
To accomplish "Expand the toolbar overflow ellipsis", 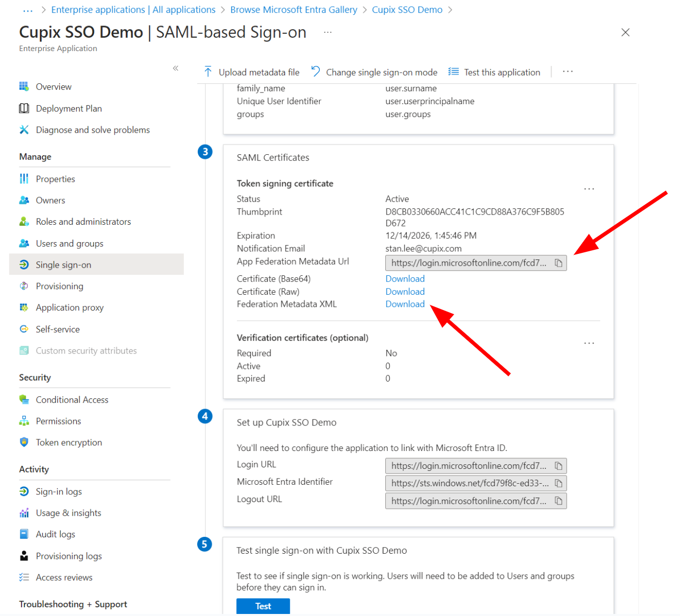I will 568,72.
